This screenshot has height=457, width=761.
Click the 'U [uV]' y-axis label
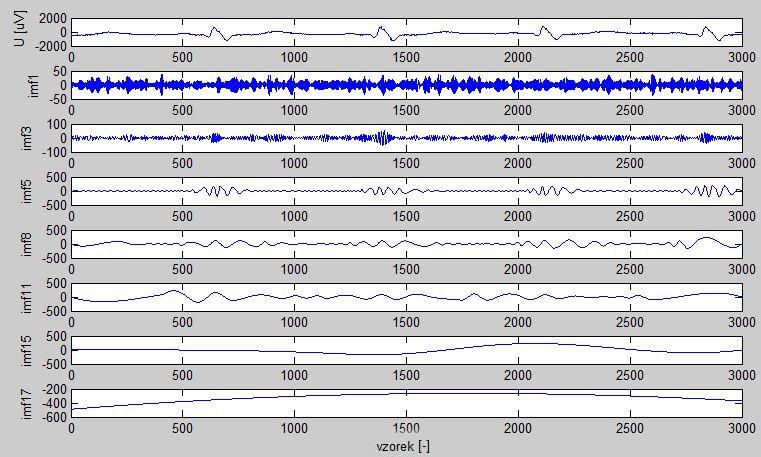click(20, 29)
